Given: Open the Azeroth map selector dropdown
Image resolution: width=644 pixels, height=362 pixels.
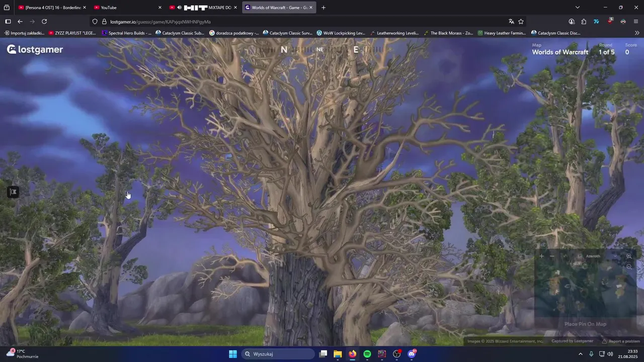Looking at the screenshot, I should pos(597,256).
